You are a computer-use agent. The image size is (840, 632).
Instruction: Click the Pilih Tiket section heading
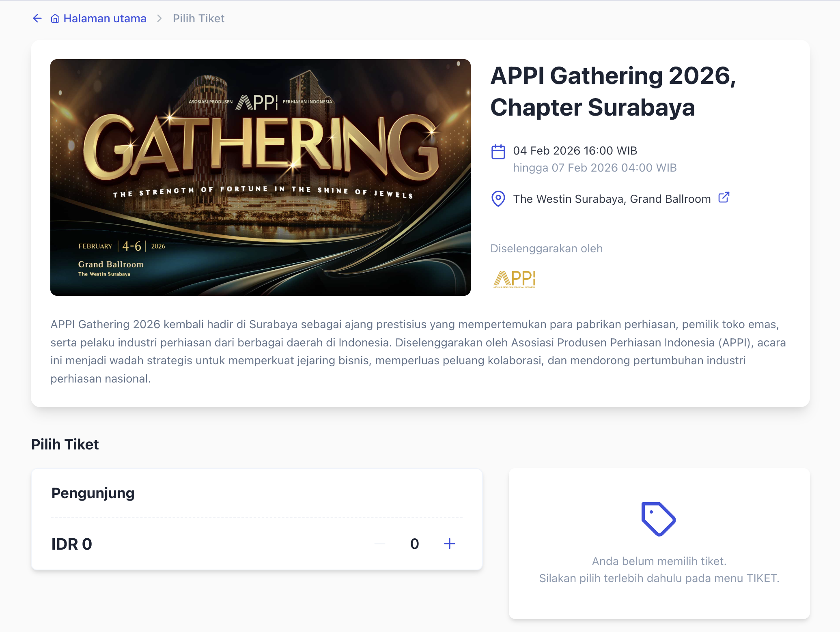point(65,444)
